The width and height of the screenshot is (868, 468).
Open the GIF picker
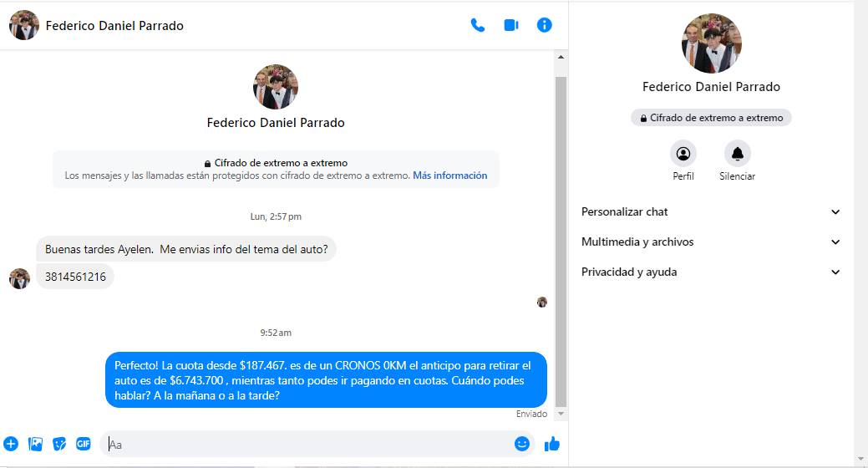point(84,444)
